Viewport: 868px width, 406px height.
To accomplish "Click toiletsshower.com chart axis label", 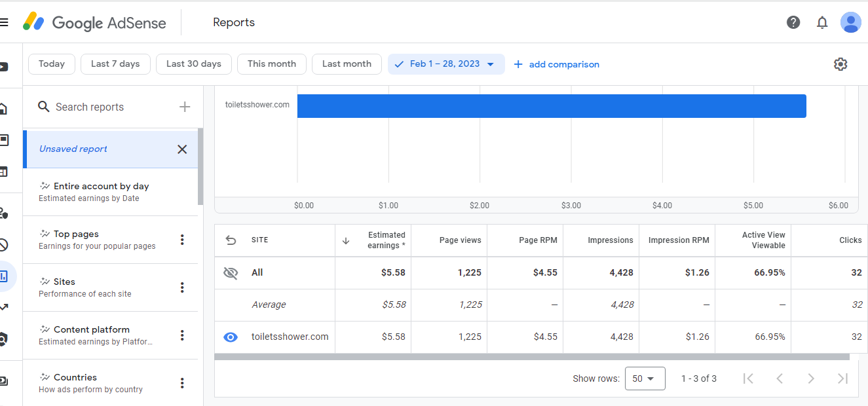I will 257,105.
